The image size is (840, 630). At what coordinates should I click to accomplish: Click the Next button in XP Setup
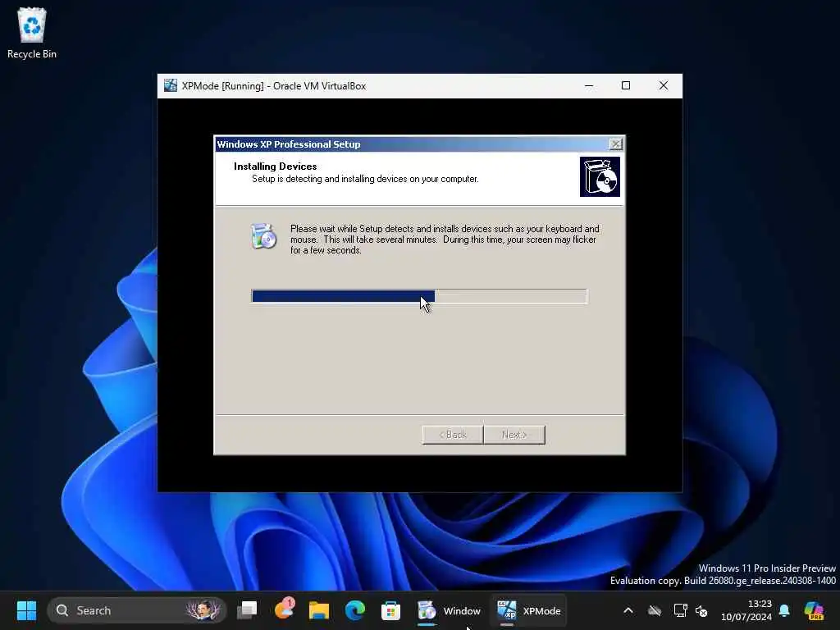coord(514,435)
